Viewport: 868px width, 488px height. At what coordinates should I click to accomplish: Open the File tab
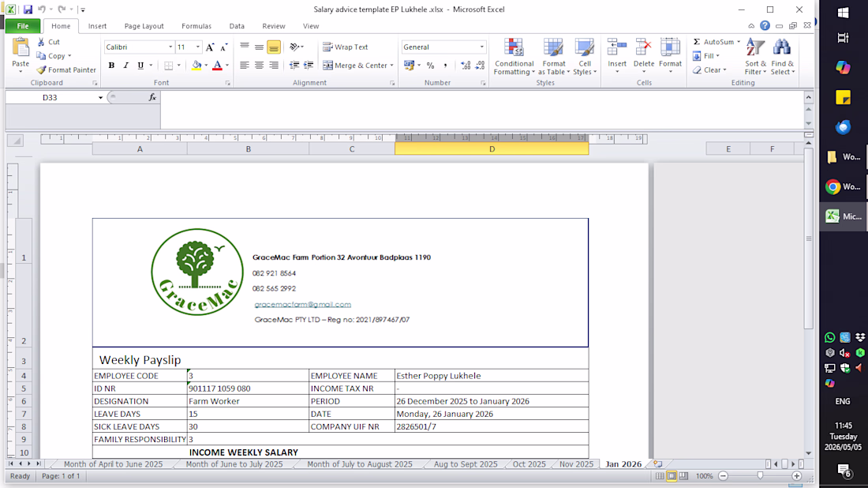coord(23,26)
